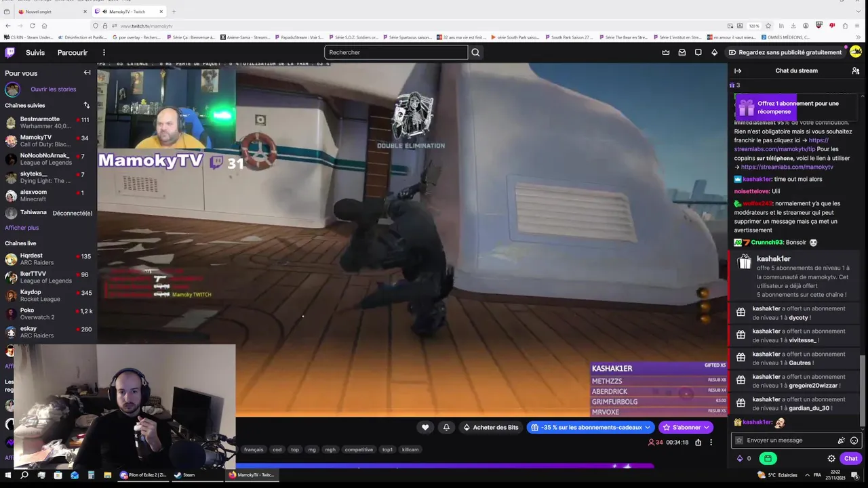The width and height of the screenshot is (868, 488).
Task: Open -35 % sur les abonnements-cadeaux dropdown
Action: (590, 427)
